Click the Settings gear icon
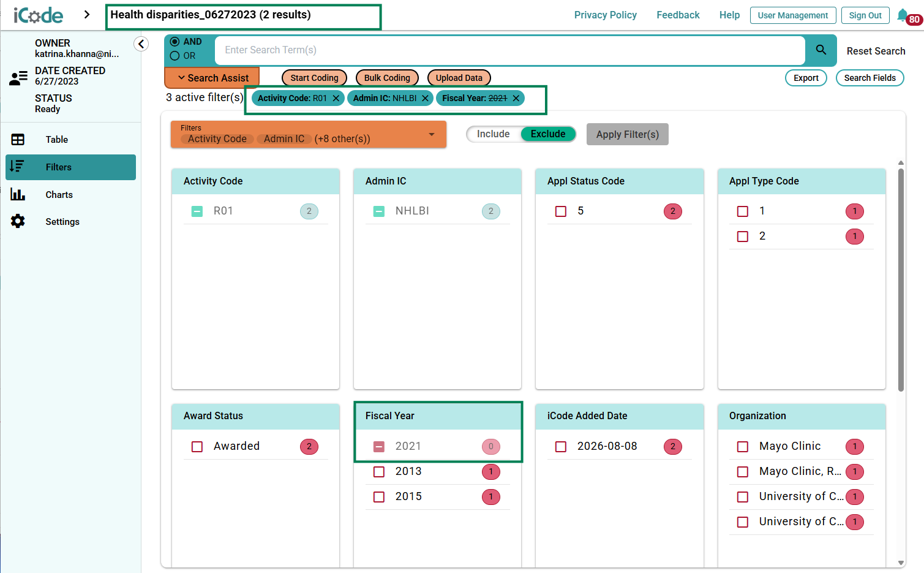This screenshot has width=924, height=573. 18,221
